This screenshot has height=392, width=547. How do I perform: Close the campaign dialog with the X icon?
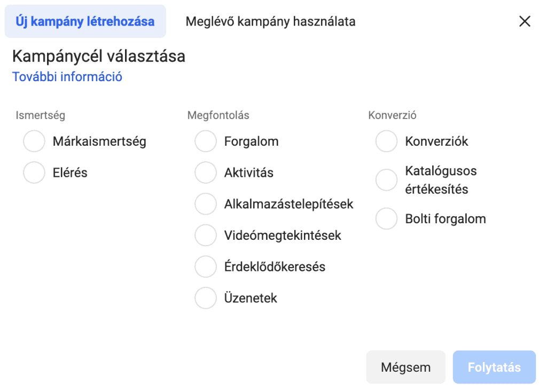coord(525,21)
